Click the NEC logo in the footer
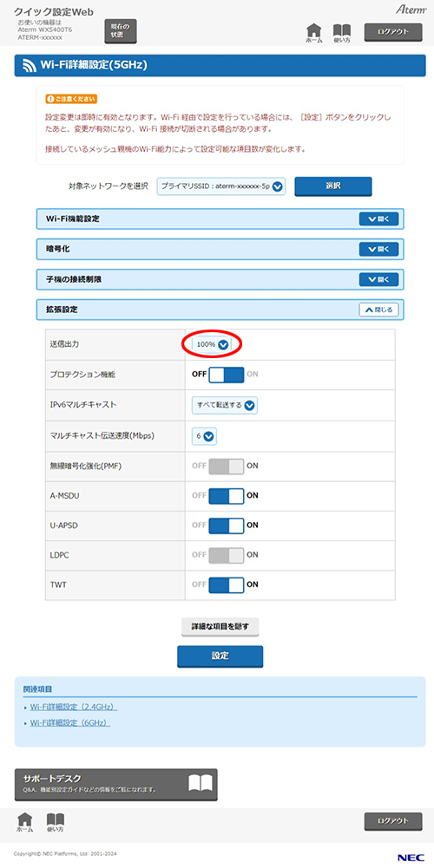The width and height of the screenshot is (434, 868). tap(411, 857)
